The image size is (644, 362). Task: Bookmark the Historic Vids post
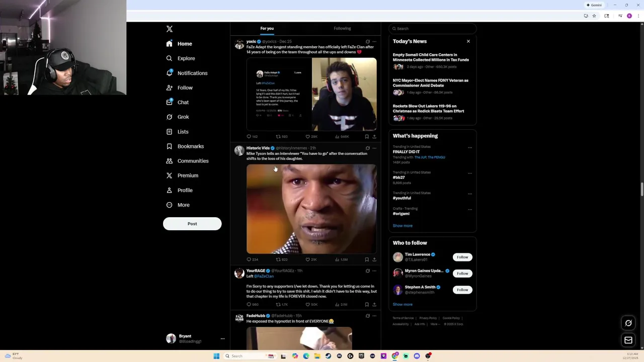(x=367, y=259)
